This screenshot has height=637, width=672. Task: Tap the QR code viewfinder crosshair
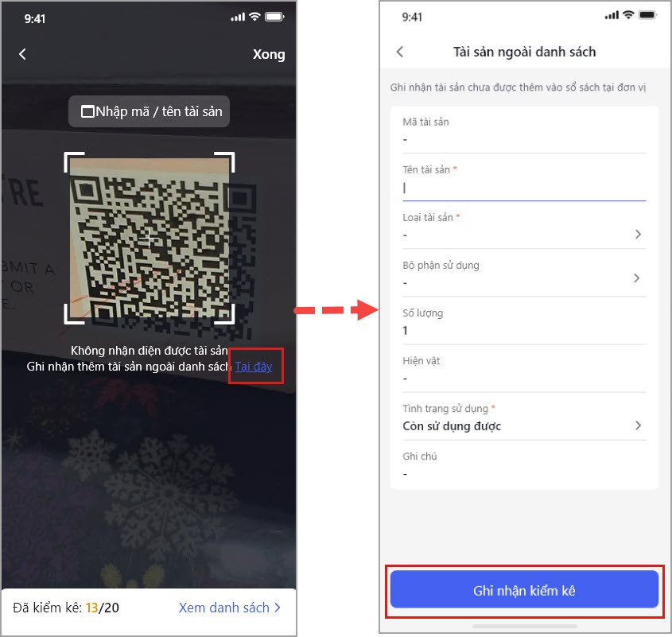[149, 238]
